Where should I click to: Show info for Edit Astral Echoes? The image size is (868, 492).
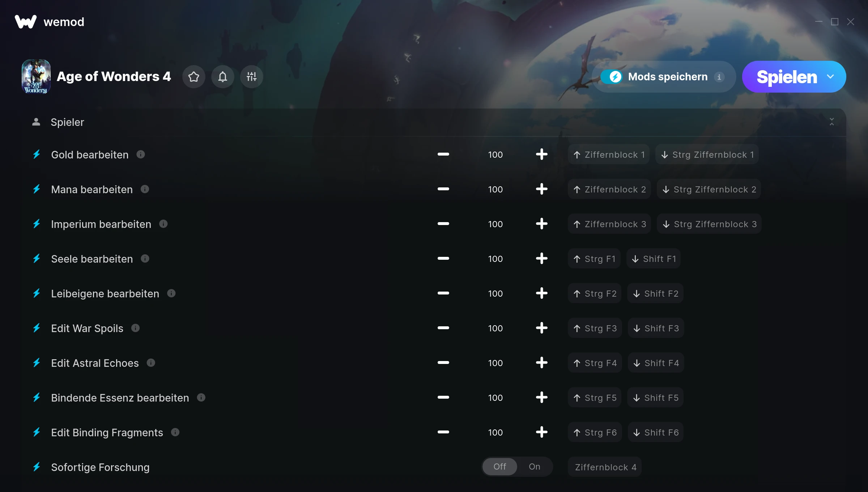151,363
